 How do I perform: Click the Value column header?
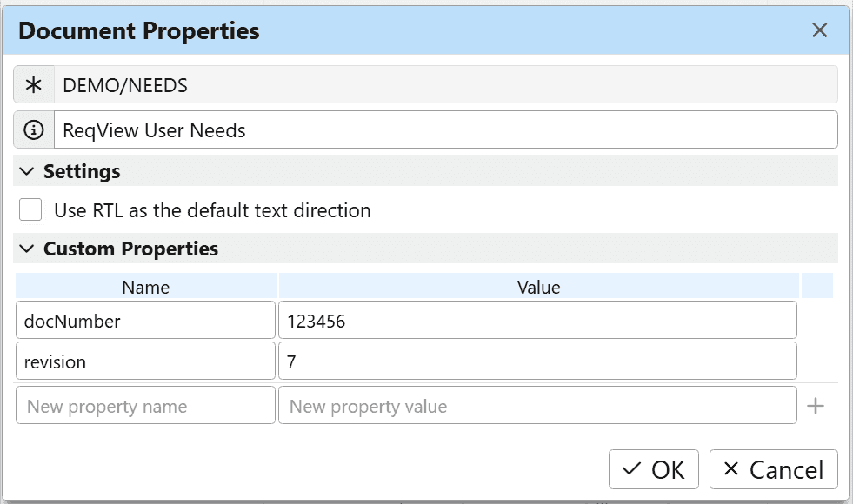click(538, 287)
